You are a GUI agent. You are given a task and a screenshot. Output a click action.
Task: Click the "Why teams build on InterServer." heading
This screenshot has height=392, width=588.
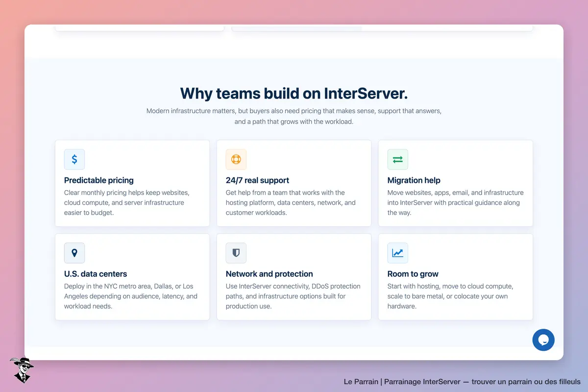pyautogui.click(x=294, y=93)
